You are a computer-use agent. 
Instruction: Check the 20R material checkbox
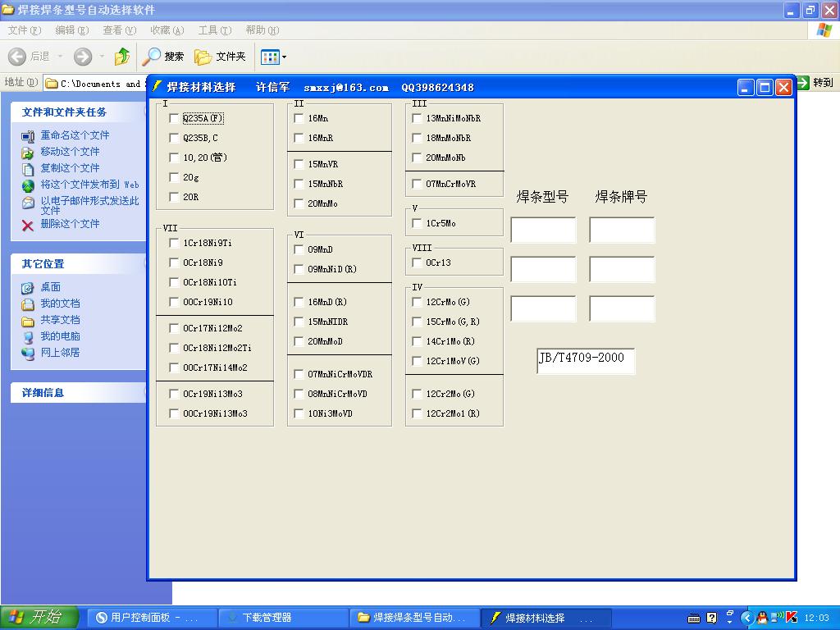click(x=174, y=197)
